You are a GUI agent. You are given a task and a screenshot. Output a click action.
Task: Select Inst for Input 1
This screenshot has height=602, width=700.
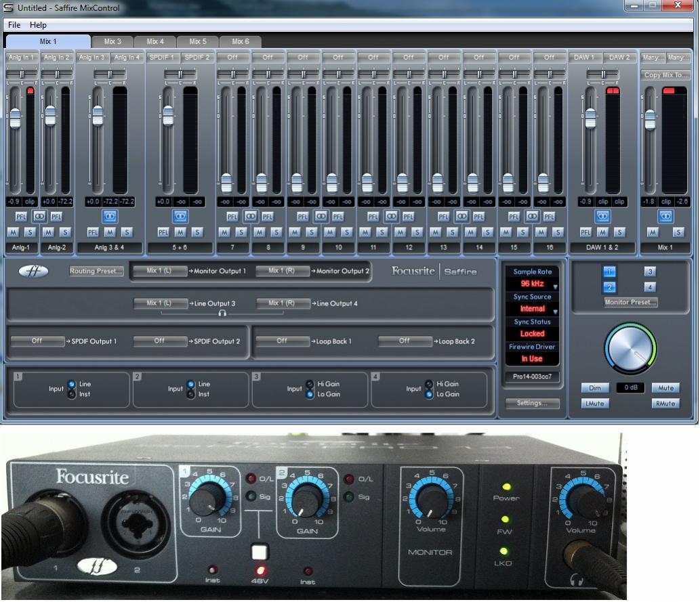click(72, 394)
